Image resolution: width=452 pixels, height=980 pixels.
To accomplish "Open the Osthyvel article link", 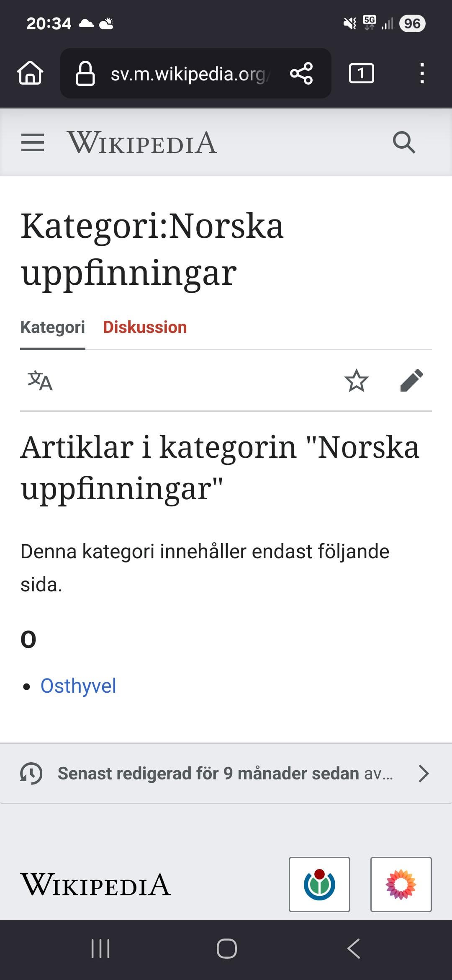I will [x=78, y=686].
